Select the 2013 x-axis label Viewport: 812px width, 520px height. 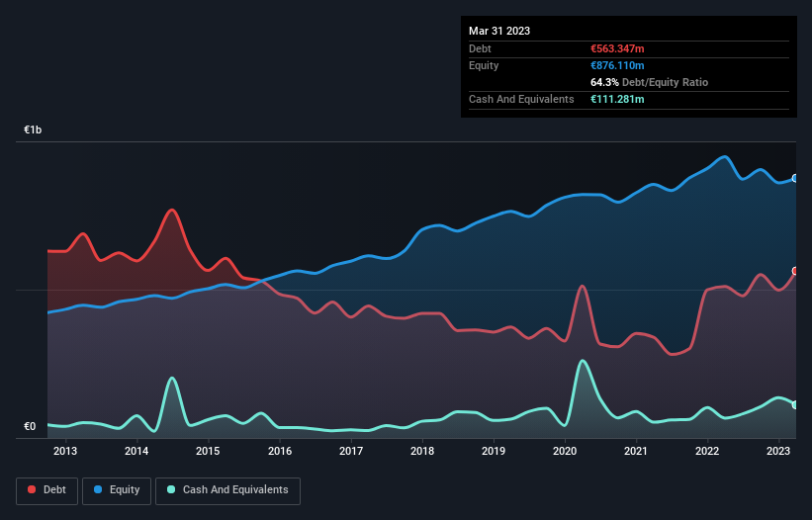coord(65,451)
